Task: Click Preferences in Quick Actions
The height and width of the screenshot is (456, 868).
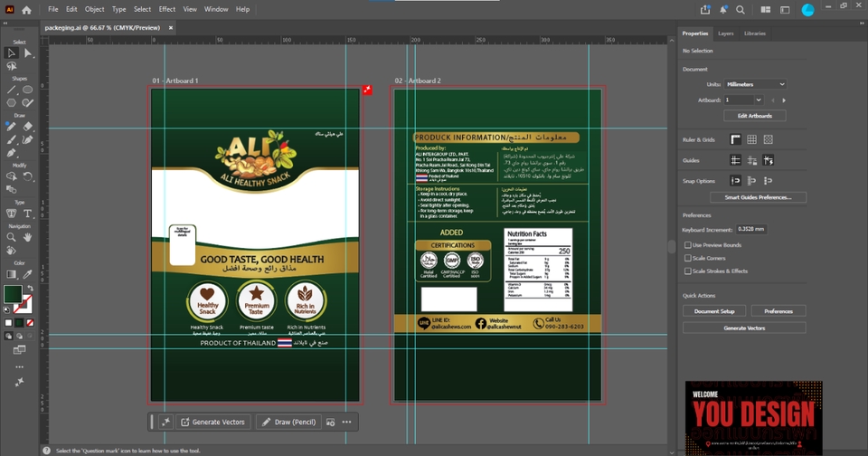Action: 778,311
